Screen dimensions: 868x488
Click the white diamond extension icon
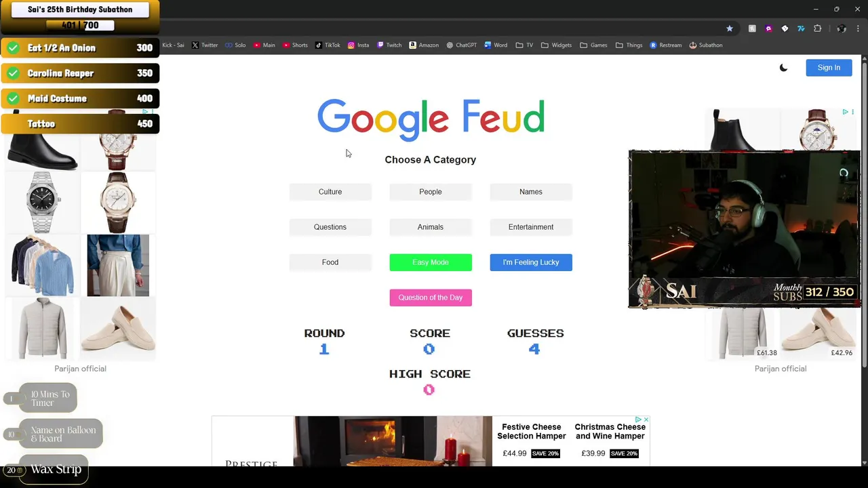coord(785,28)
